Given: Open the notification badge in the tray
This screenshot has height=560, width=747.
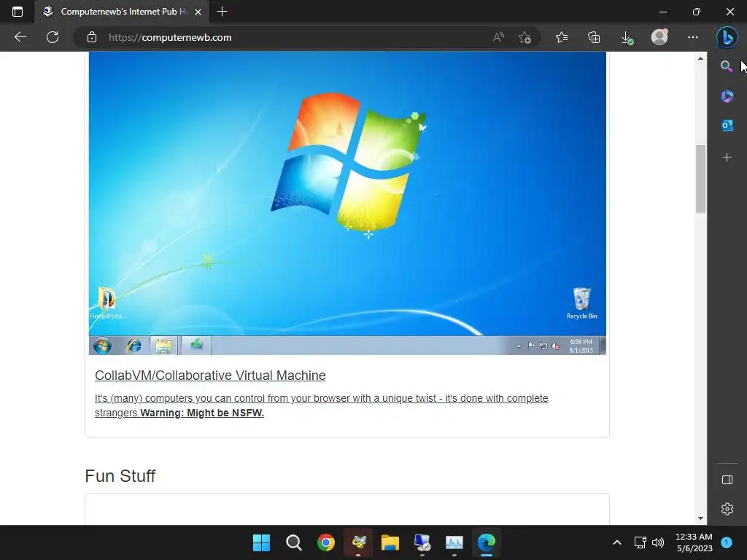Looking at the screenshot, I should pos(727,542).
